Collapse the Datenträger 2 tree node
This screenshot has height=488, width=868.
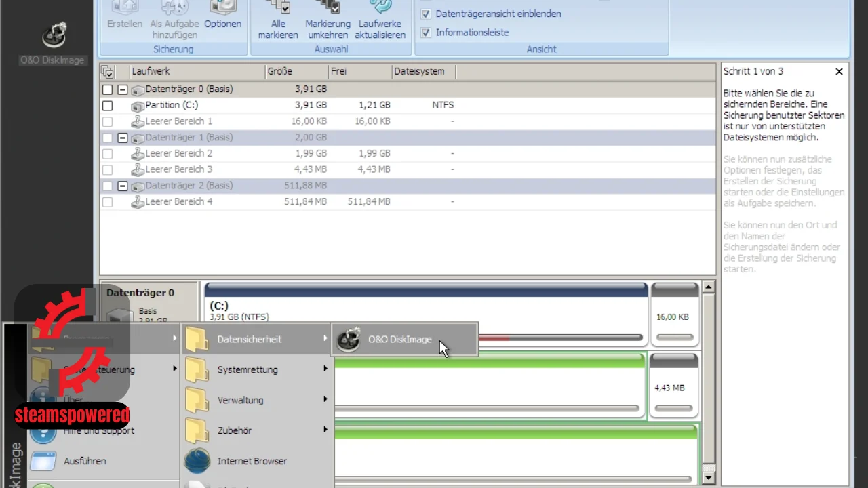coord(123,186)
